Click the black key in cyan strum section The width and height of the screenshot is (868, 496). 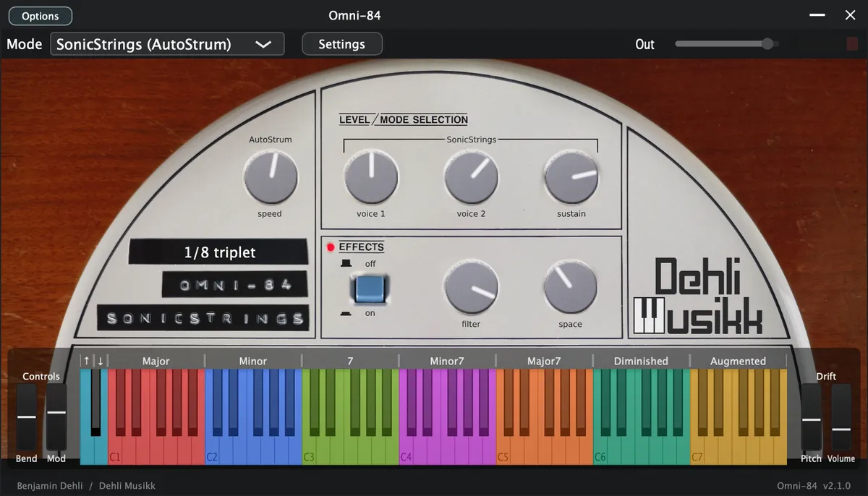95,403
